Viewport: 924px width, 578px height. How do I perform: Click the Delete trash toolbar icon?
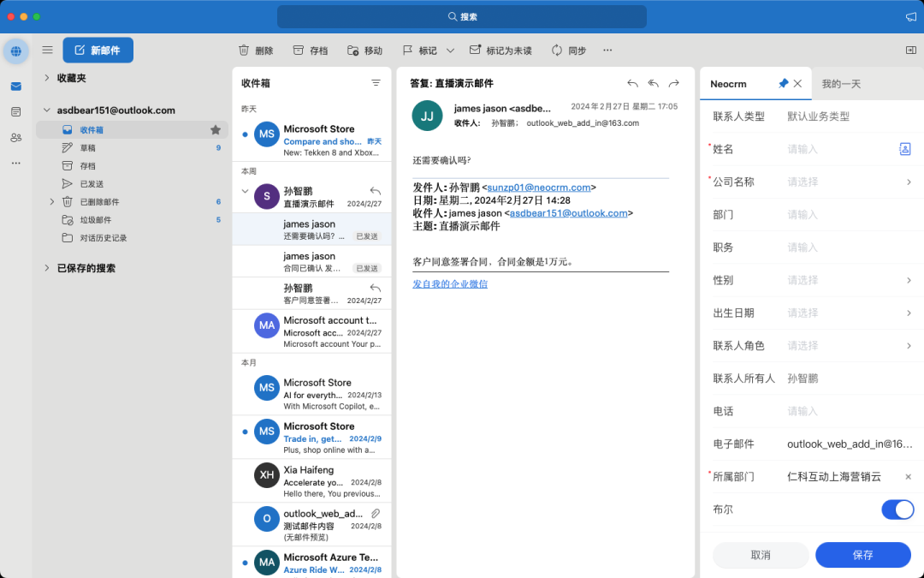[x=244, y=51]
